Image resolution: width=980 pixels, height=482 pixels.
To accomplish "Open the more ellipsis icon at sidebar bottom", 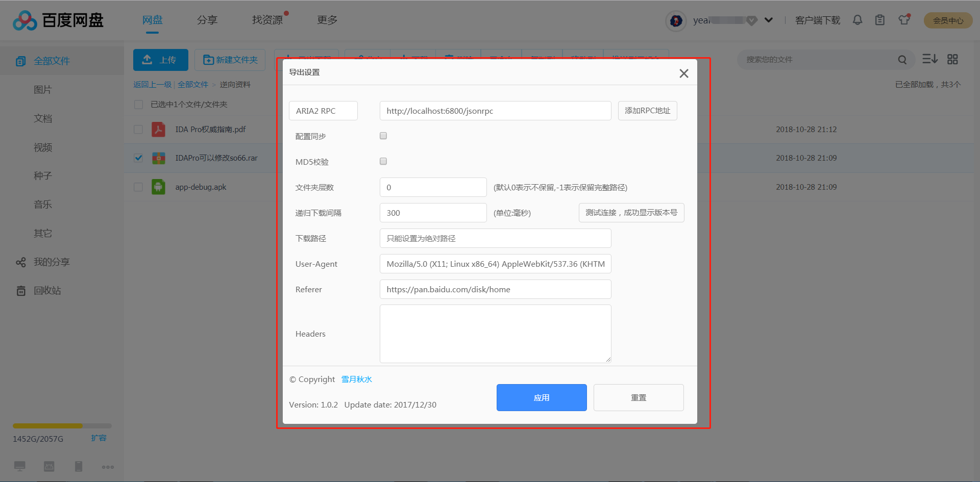I will [108, 467].
